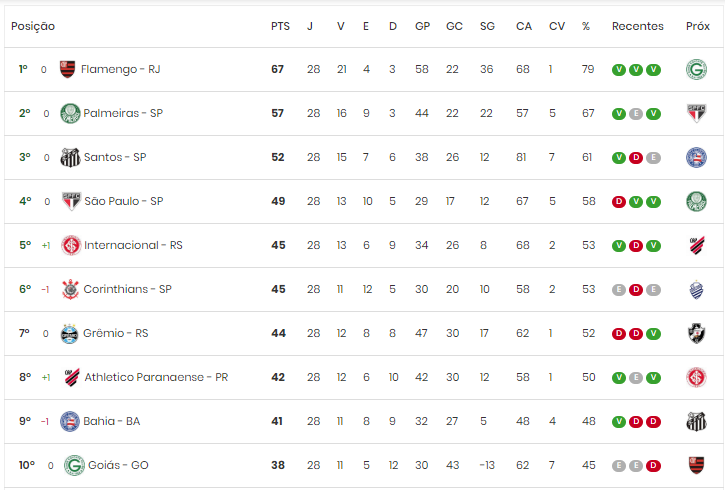Click the Flamengo crest in row one
This screenshot has height=490, width=725.
(68, 69)
